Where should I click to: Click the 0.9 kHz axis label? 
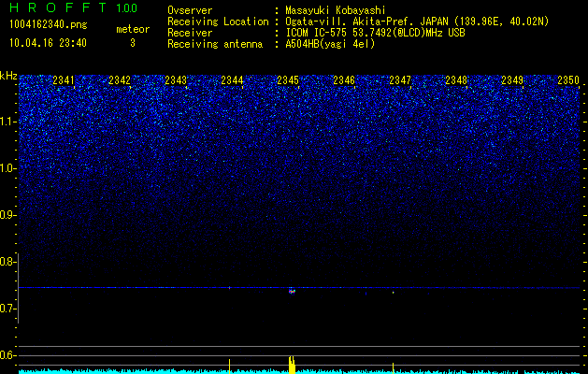click(7, 215)
